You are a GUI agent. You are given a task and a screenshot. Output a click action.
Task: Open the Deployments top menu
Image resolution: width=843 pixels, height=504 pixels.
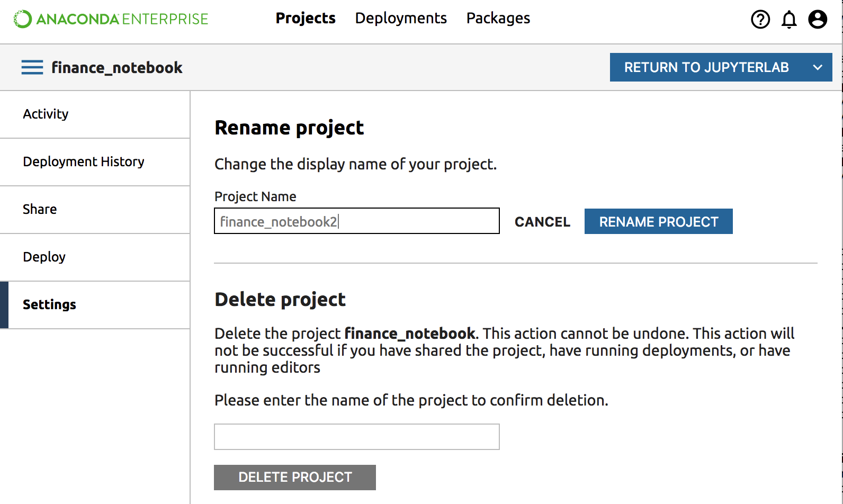tap(401, 18)
